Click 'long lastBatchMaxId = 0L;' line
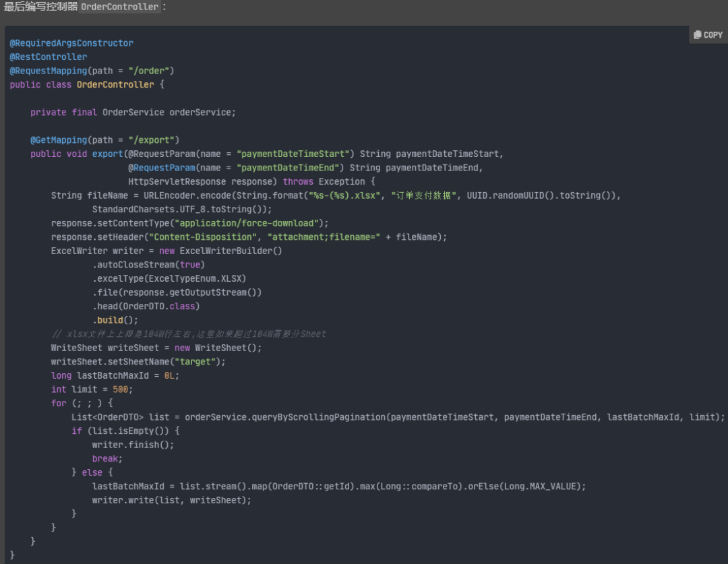Image resolution: width=728 pixels, height=564 pixels. [x=115, y=376]
